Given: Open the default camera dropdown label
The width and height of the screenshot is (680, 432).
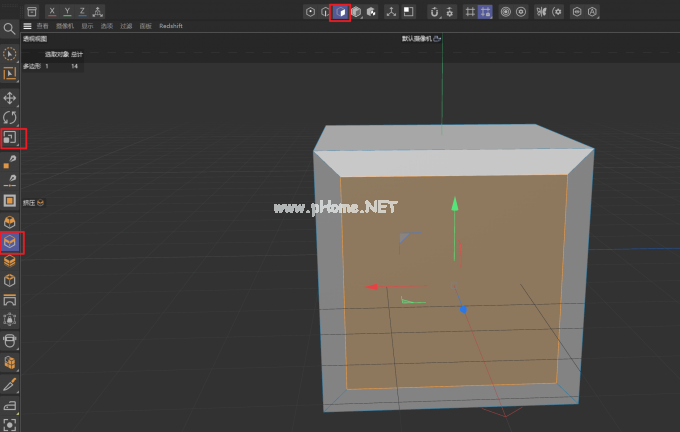Looking at the screenshot, I should (x=415, y=38).
